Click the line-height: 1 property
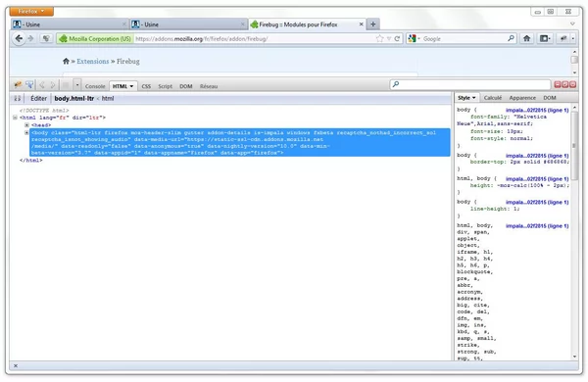 point(495,209)
